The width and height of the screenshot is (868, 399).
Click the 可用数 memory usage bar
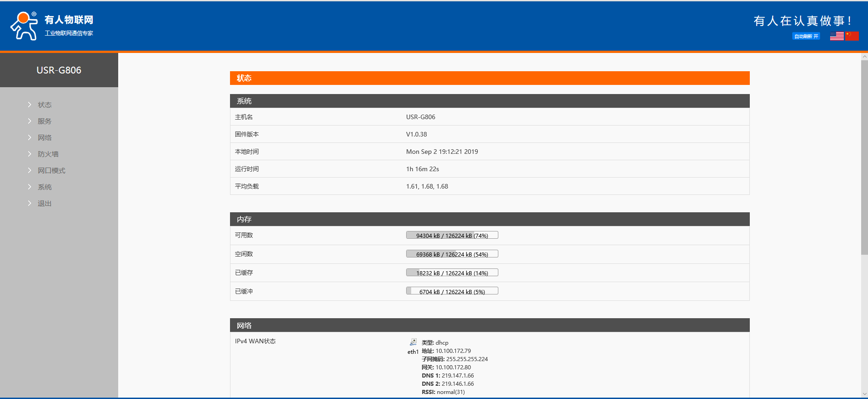point(452,236)
